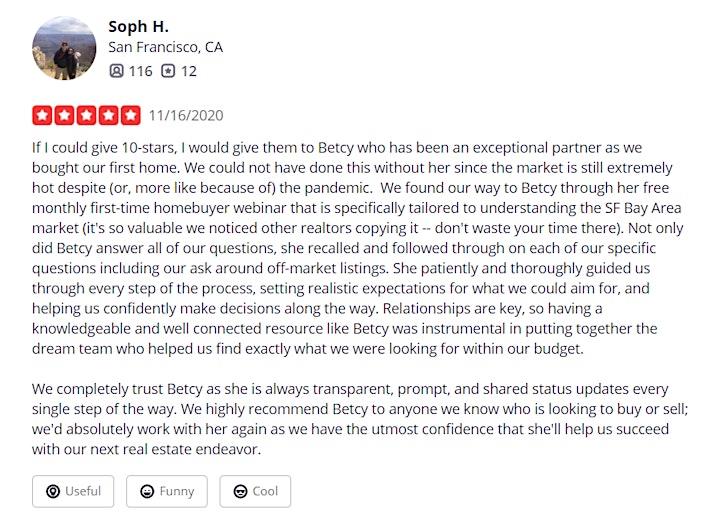This screenshot has width=720, height=526.
Task: Vote the review as Funny
Action: pyautogui.click(x=167, y=491)
